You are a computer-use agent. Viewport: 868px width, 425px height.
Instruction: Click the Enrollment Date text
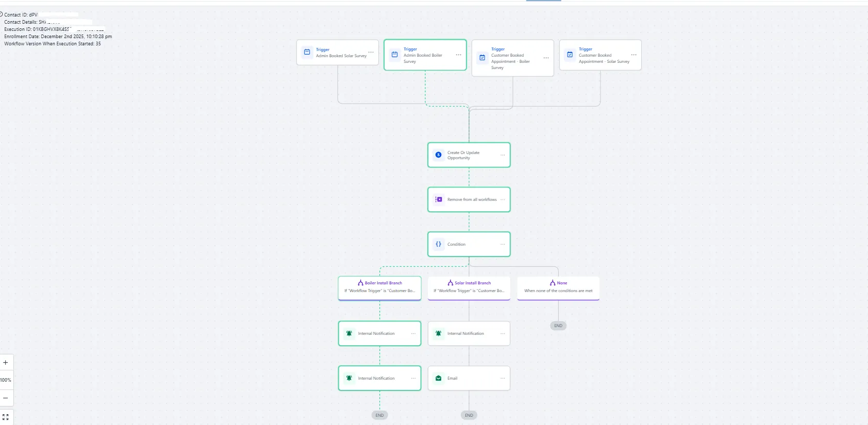click(58, 37)
